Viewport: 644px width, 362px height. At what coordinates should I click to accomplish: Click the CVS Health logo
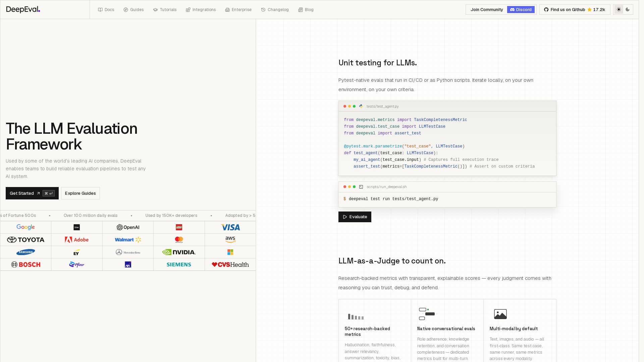[x=230, y=264]
